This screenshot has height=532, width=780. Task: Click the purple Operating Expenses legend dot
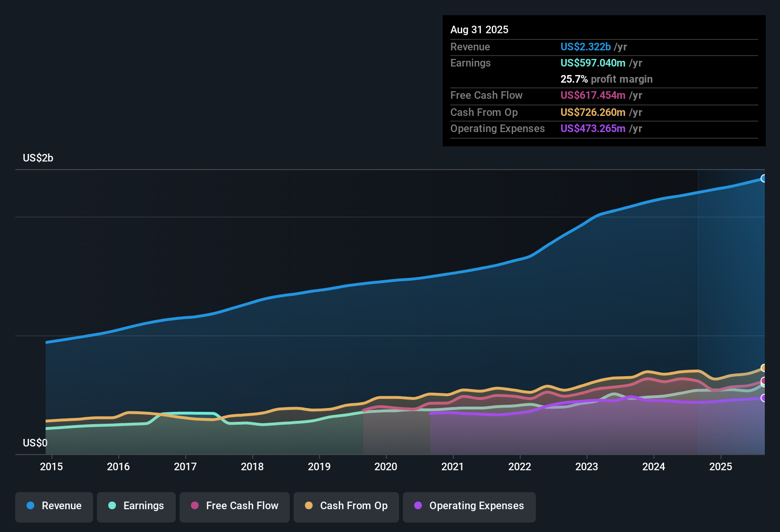click(x=418, y=506)
